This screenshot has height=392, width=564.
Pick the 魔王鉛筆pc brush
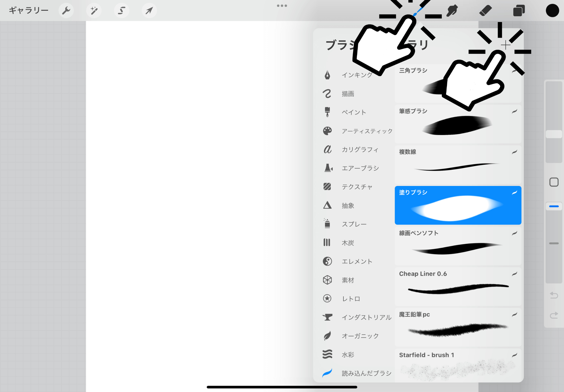tap(458, 327)
